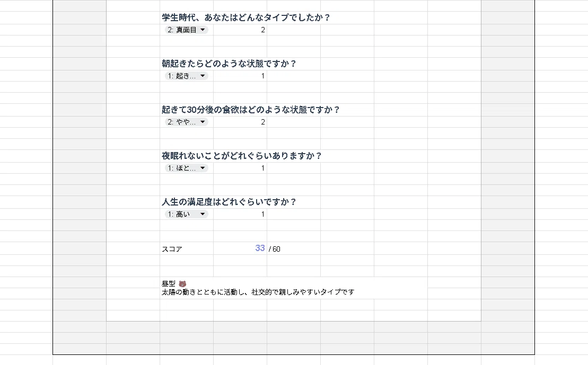Open the '2: やや…' dropdown chip
The height and width of the screenshot is (365, 588).
pos(187,122)
